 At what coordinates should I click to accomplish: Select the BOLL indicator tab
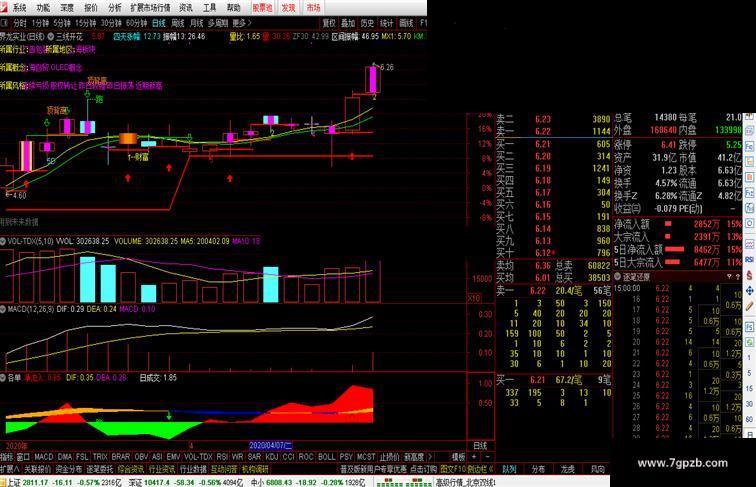pos(326,457)
